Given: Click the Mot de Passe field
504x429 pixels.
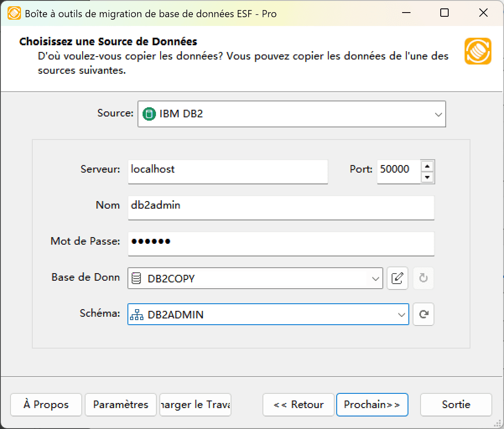Looking at the screenshot, I should click(x=281, y=244).
